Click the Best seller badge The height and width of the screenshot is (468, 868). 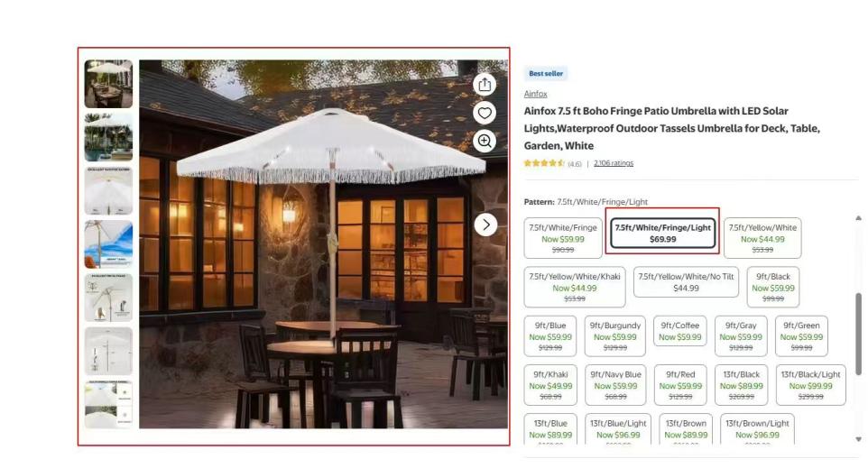point(546,73)
